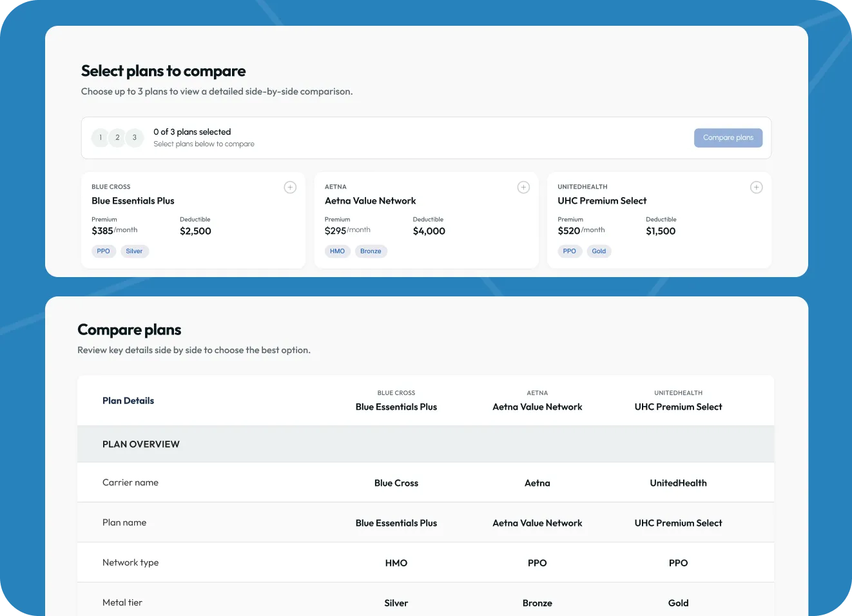Select slot number 1 circle
Image resolution: width=852 pixels, height=616 pixels.
coord(101,138)
